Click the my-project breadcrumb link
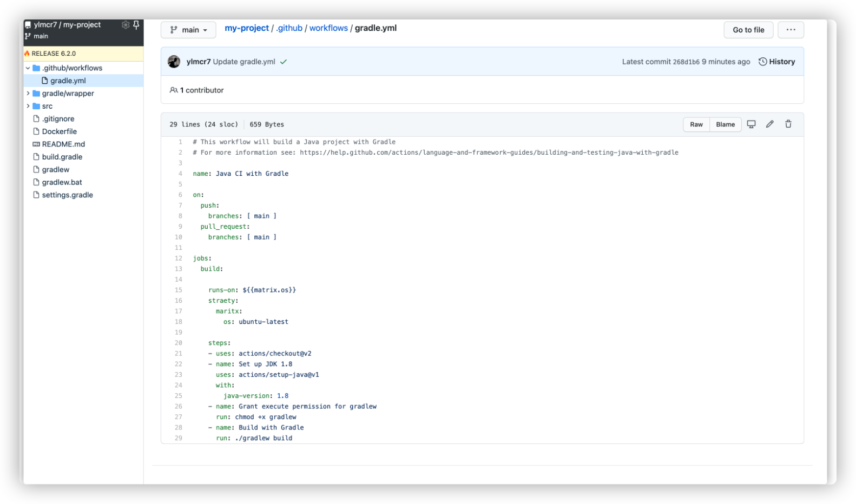Image resolution: width=856 pixels, height=504 pixels. click(247, 28)
